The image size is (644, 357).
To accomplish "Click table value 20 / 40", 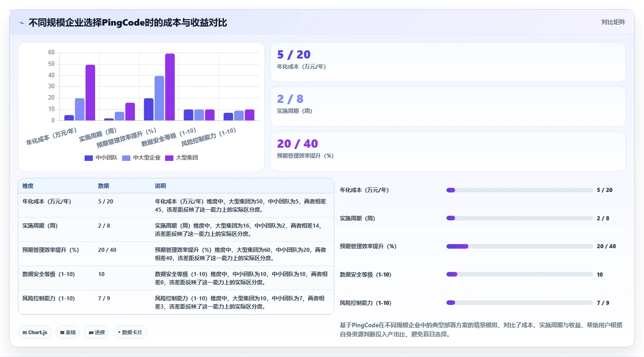I will click(x=107, y=250).
